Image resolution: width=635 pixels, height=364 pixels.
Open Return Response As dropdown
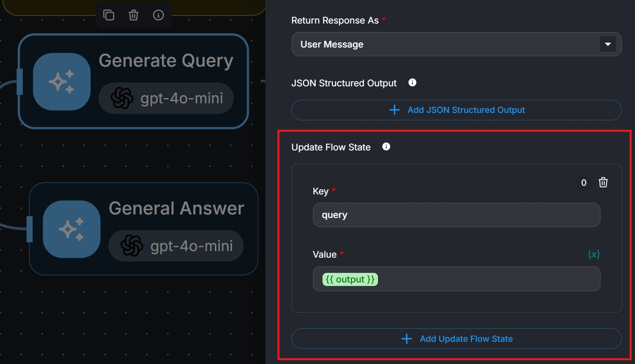pyautogui.click(x=457, y=44)
